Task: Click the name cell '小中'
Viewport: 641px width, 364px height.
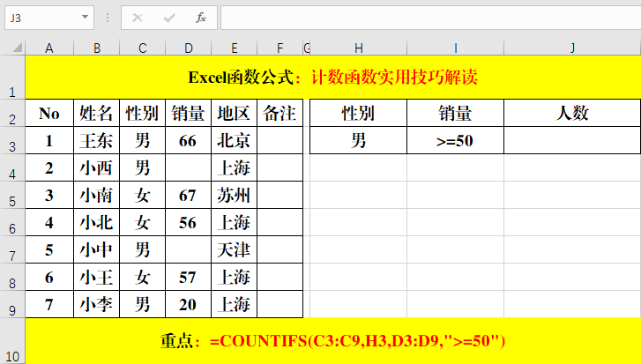Action: [x=96, y=249]
